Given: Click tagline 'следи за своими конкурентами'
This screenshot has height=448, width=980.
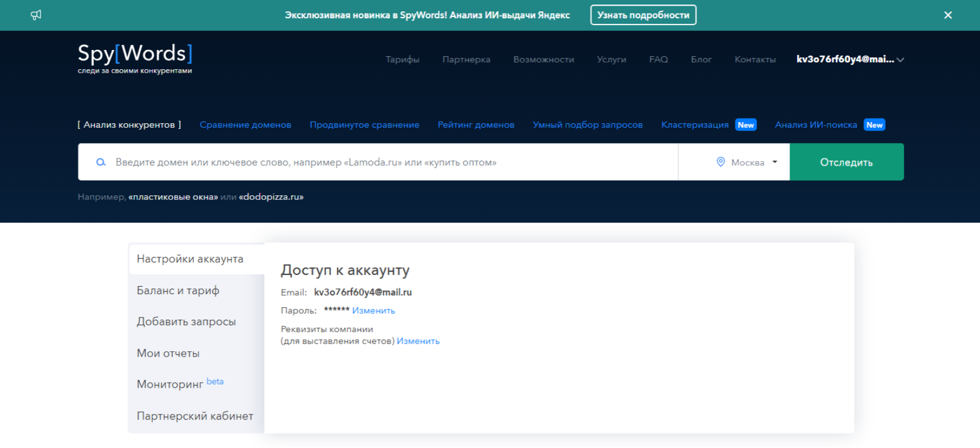Looking at the screenshot, I should coord(135,71).
